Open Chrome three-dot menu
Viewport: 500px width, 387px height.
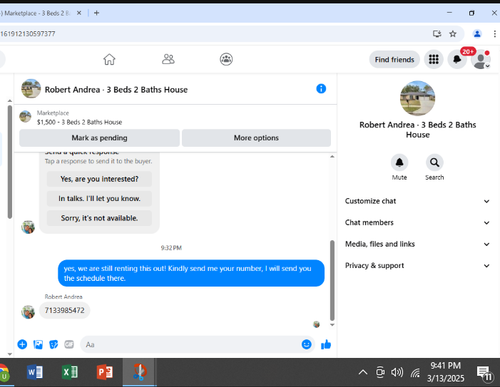coord(495,34)
